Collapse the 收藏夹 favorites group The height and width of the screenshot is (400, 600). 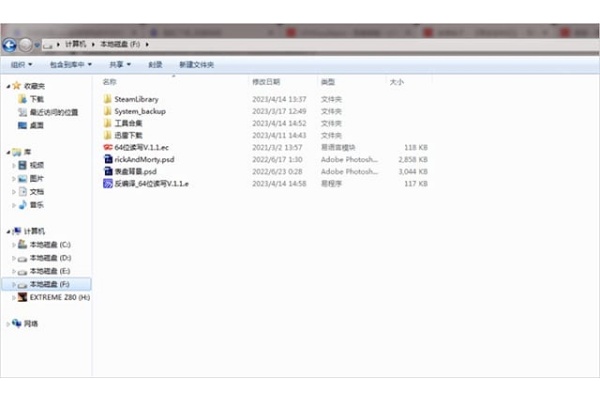[8, 87]
